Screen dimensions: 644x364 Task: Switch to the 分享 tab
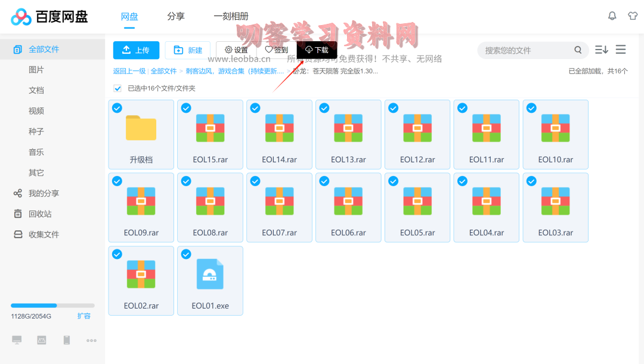[x=177, y=16]
